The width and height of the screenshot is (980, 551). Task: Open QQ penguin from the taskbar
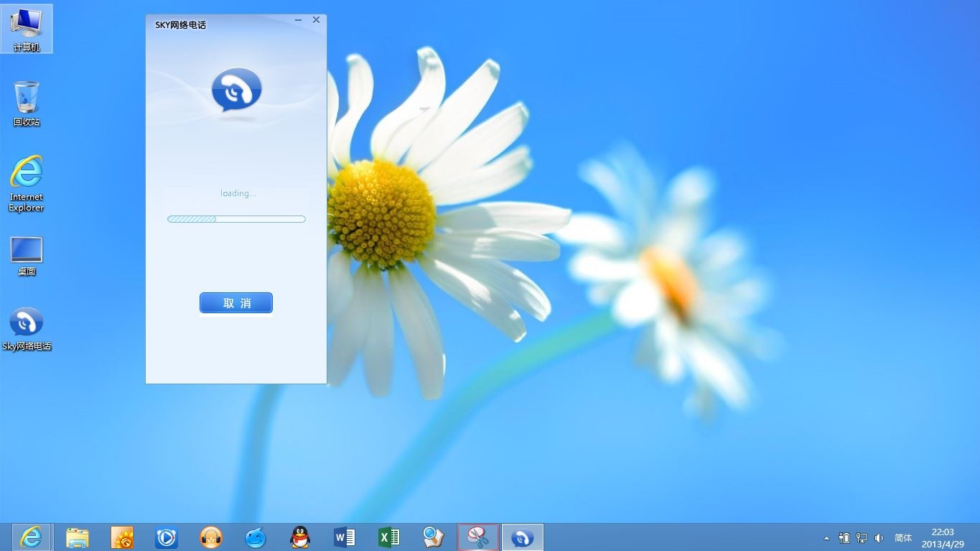click(300, 537)
